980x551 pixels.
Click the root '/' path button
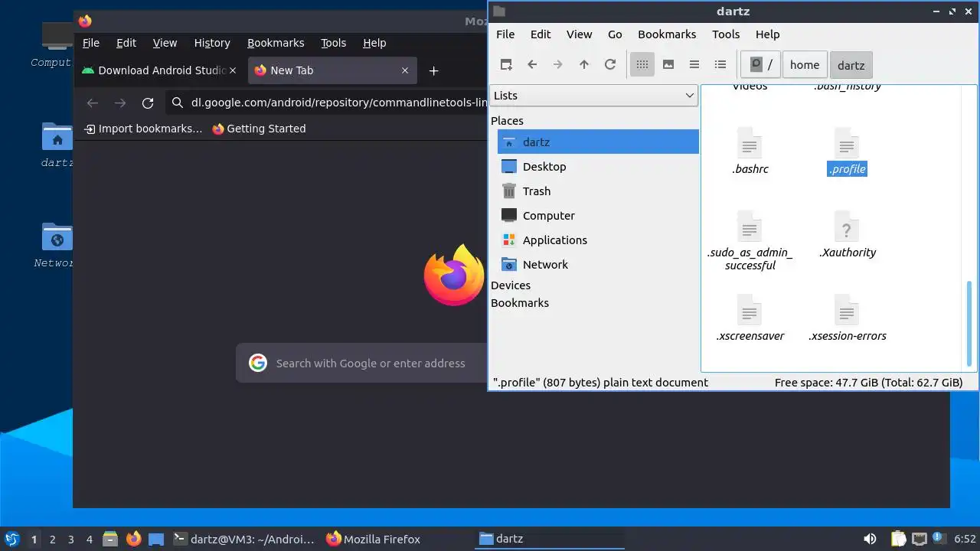pos(761,65)
